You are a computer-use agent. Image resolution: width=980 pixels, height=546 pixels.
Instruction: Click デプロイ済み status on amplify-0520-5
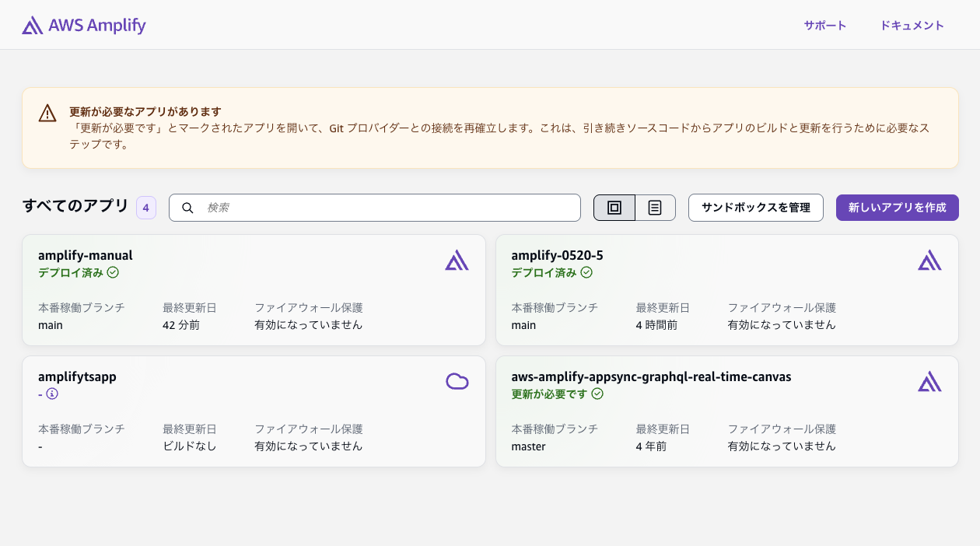[x=544, y=272]
